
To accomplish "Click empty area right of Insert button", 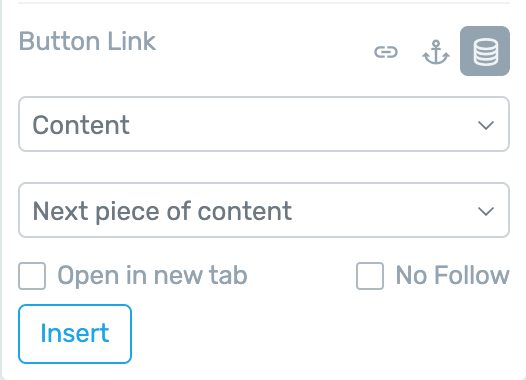I will point(319,334).
